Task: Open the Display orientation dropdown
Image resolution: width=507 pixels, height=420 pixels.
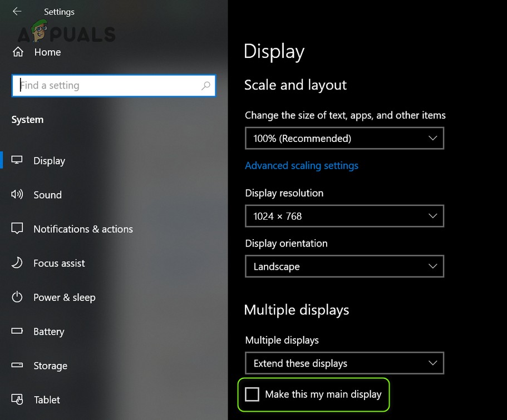Action: (344, 266)
